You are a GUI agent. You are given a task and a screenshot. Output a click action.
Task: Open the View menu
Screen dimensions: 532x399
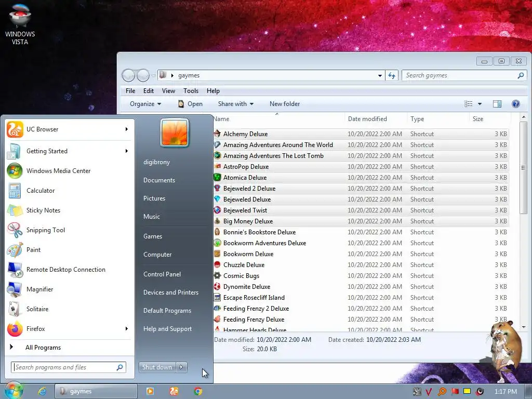click(x=168, y=91)
